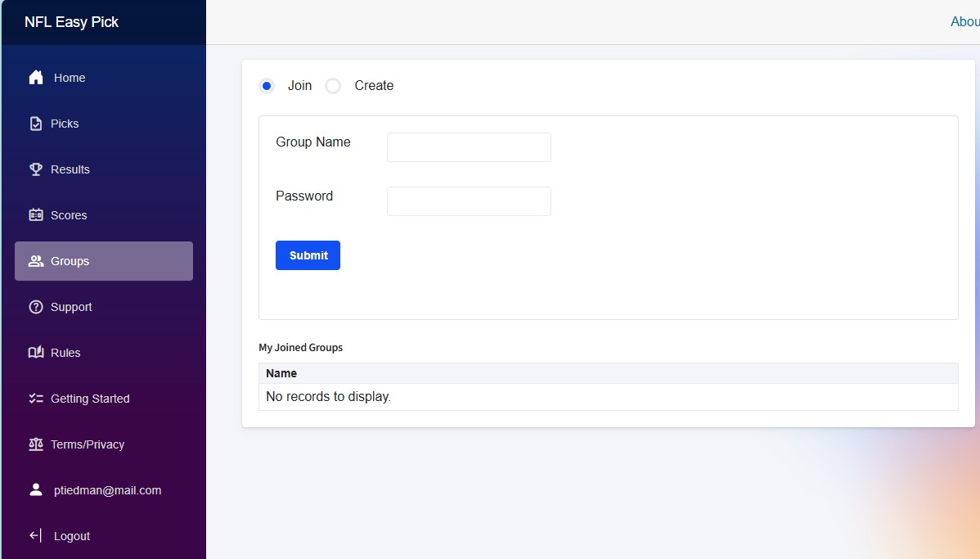Open Scores using the calendar icon
The image size is (980, 559).
pos(36,214)
